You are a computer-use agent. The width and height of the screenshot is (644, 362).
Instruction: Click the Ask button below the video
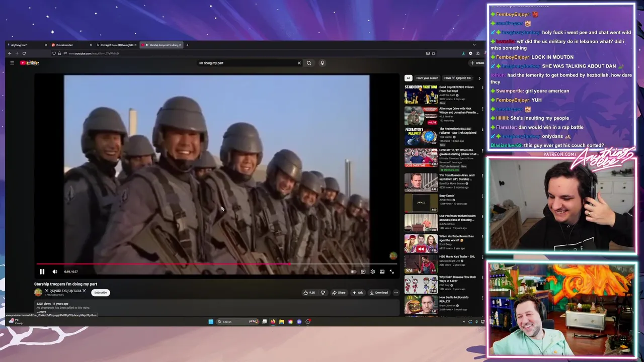358,293
